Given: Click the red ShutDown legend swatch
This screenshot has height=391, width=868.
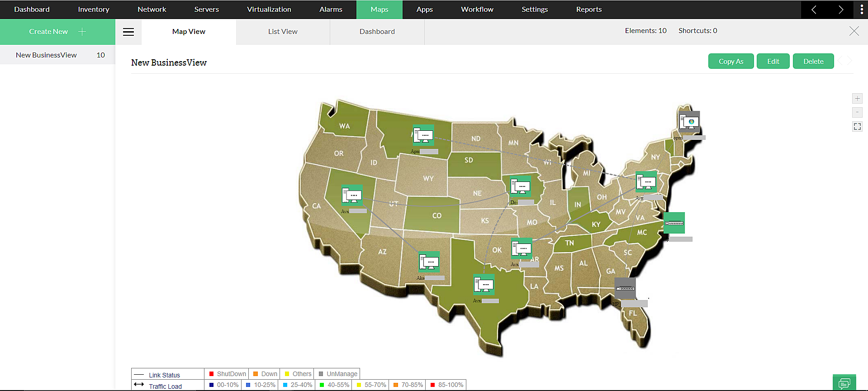Looking at the screenshot, I should (x=211, y=374).
